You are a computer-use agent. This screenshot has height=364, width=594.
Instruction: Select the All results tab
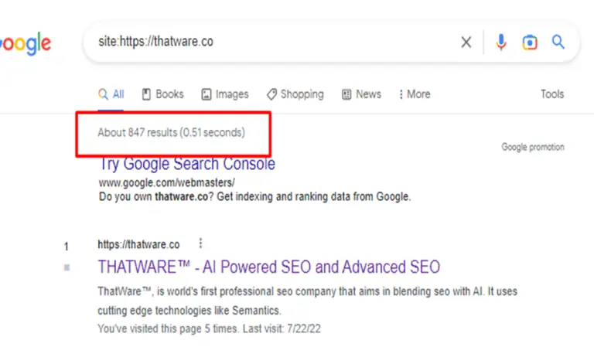(x=111, y=94)
